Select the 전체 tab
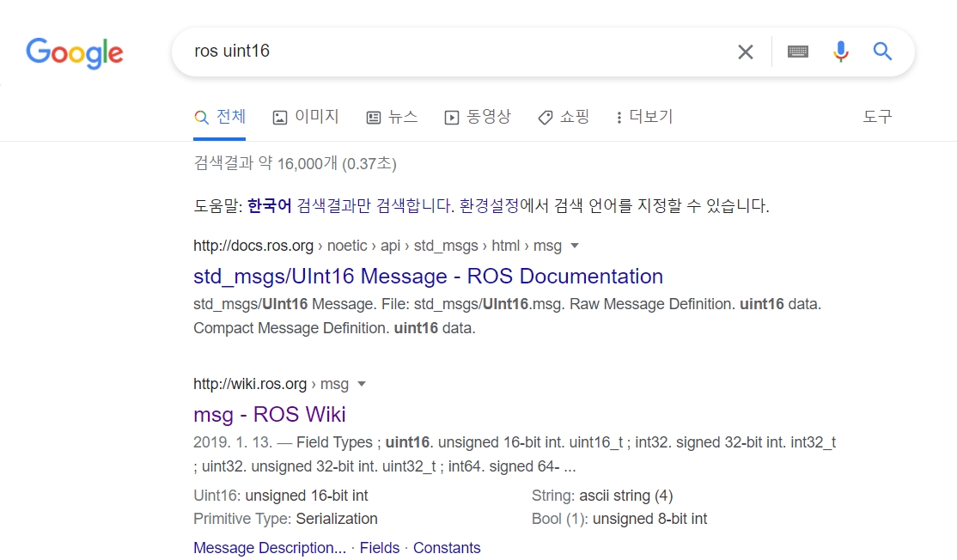 (220, 117)
